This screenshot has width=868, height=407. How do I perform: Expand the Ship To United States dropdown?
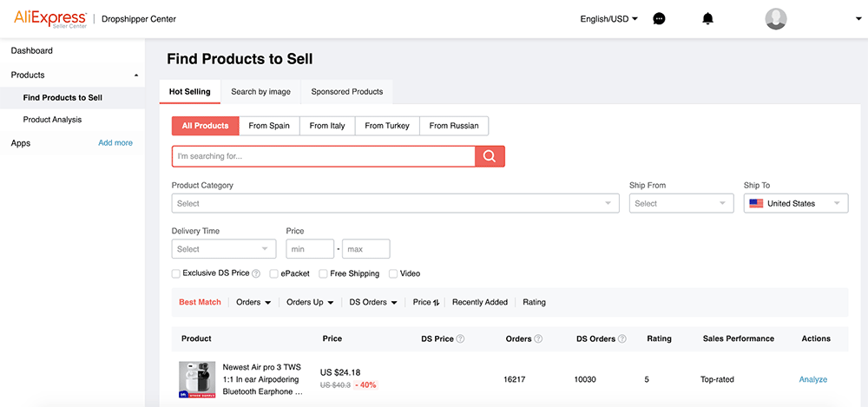tap(795, 203)
